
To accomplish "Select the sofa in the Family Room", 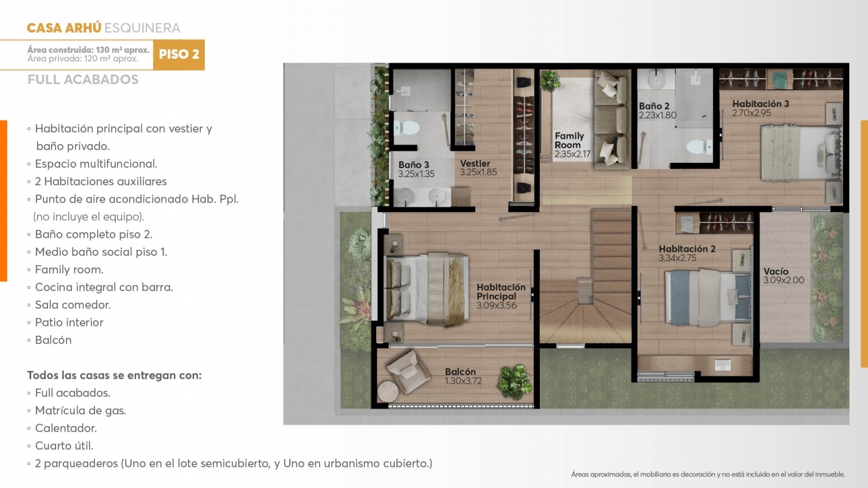I will click(x=612, y=119).
